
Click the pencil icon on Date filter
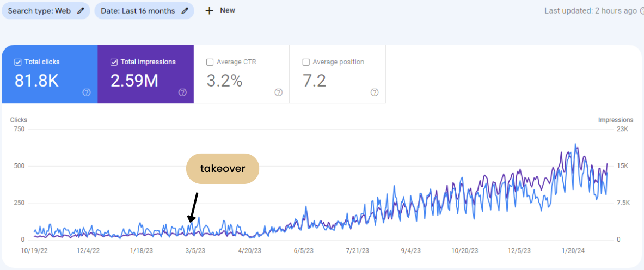click(185, 11)
